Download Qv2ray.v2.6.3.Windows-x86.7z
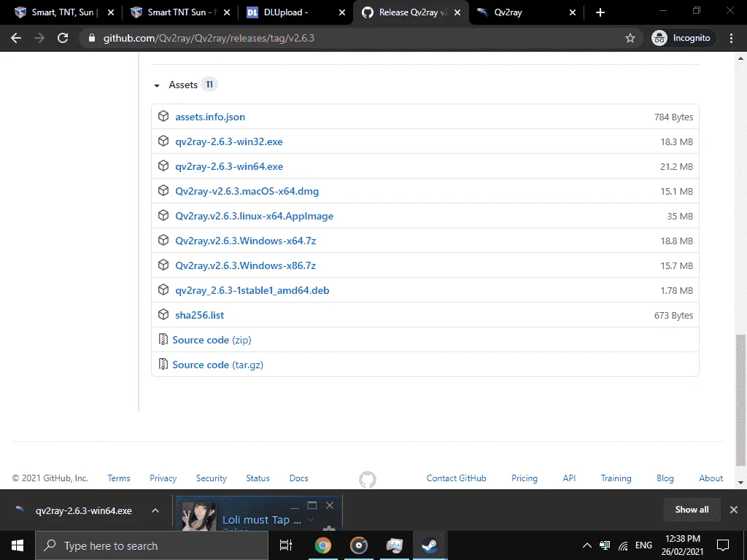The image size is (747, 560). (x=246, y=265)
